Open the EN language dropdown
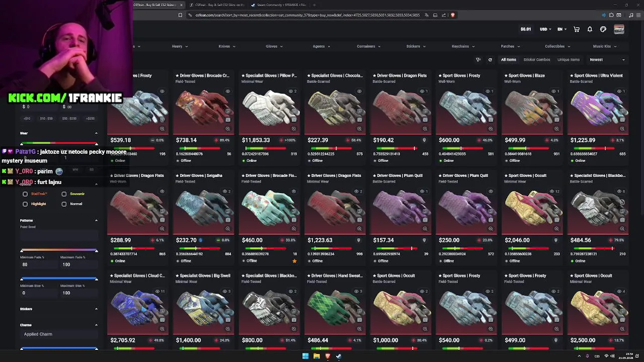This screenshot has width=644, height=362. [561, 29]
